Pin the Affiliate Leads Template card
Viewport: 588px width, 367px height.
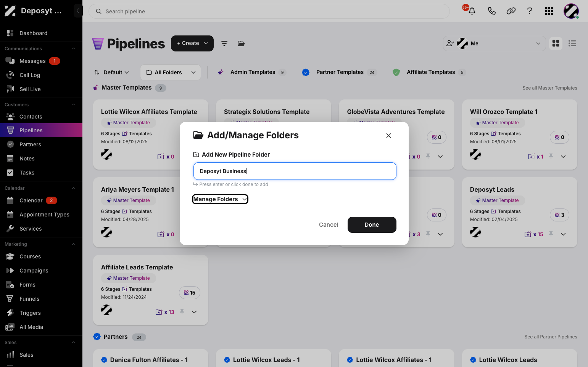click(x=182, y=312)
